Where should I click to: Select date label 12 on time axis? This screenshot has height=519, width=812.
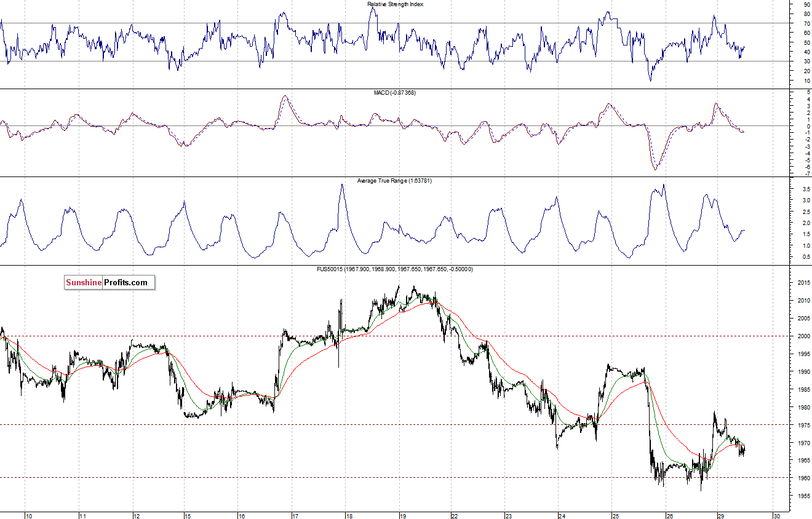pyautogui.click(x=137, y=516)
